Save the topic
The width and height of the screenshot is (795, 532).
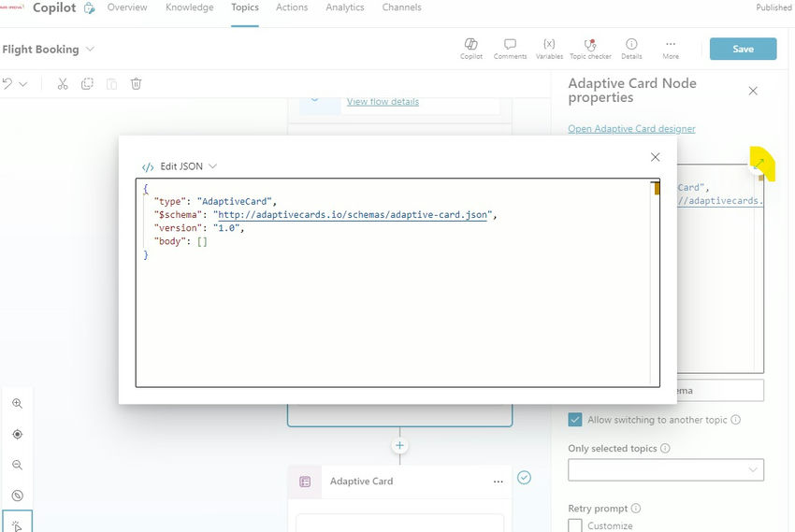(743, 49)
